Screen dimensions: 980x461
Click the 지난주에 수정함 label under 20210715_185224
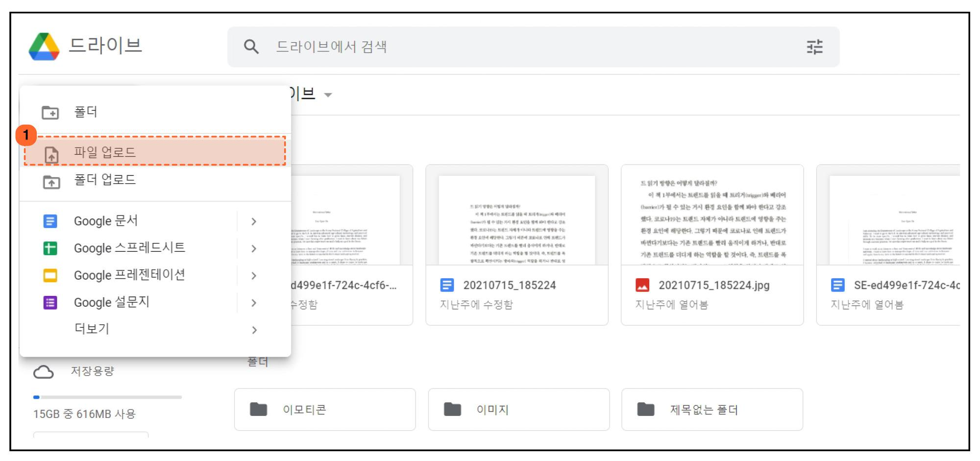click(x=476, y=305)
